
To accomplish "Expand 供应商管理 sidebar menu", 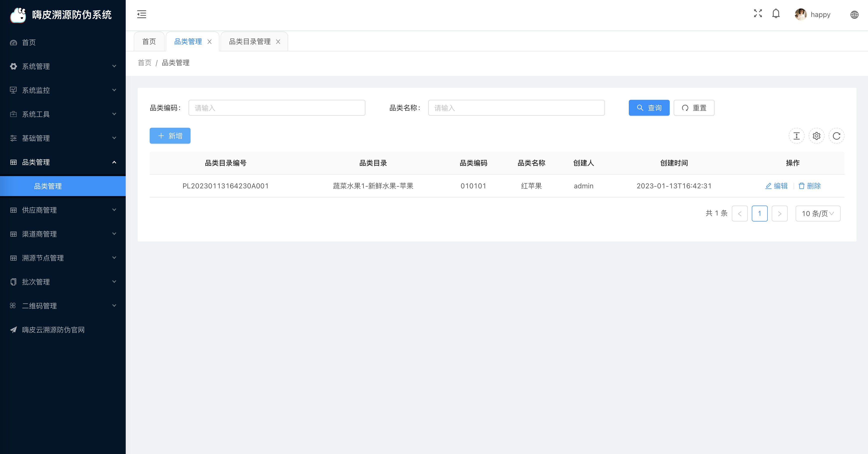I will [63, 210].
